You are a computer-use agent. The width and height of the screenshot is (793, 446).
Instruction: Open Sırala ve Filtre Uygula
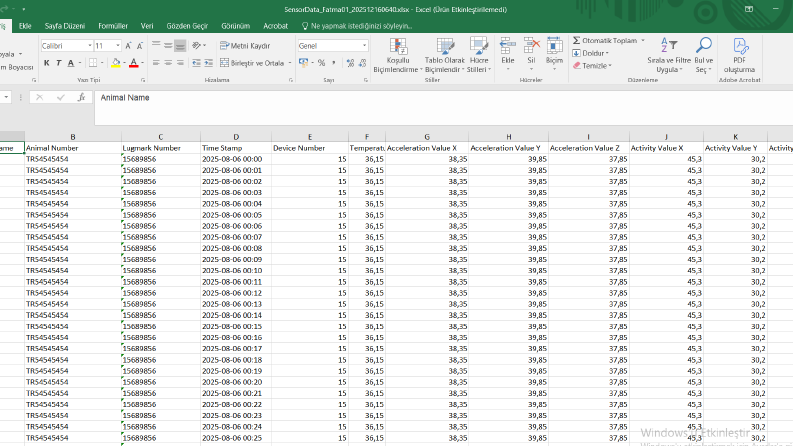(x=669, y=55)
